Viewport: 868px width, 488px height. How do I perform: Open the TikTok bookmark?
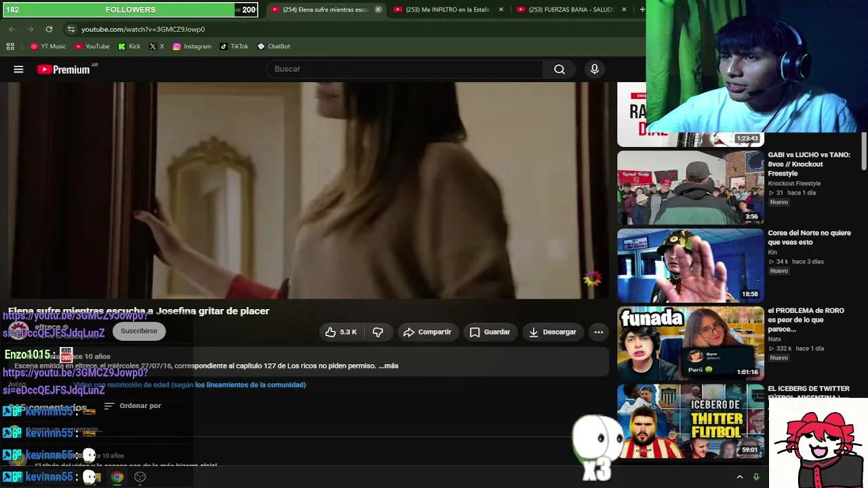coord(234,46)
